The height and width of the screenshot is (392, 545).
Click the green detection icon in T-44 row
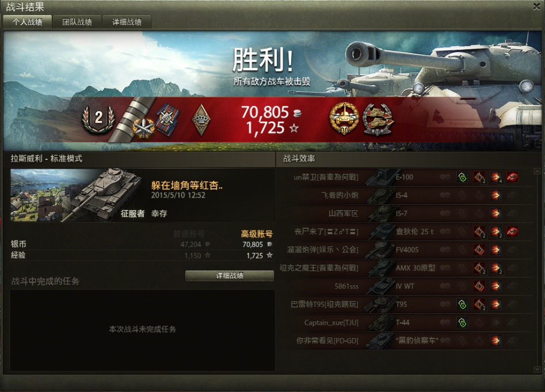[x=462, y=322]
